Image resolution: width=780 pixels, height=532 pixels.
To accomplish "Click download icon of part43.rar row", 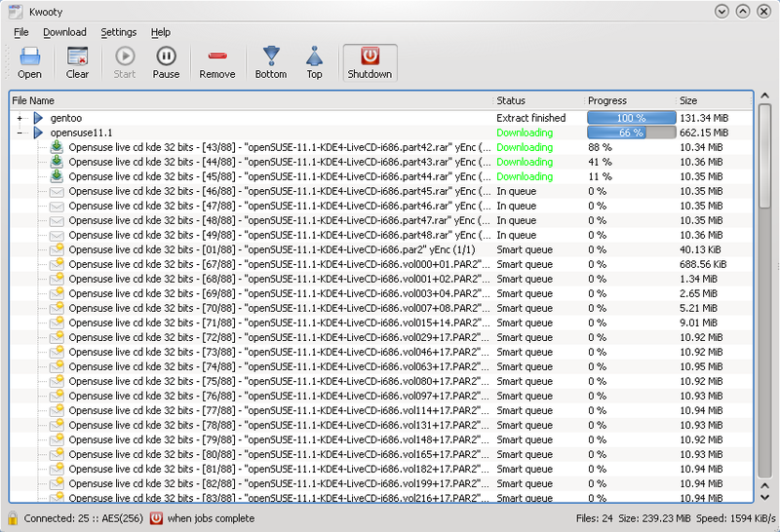I will coord(57,162).
